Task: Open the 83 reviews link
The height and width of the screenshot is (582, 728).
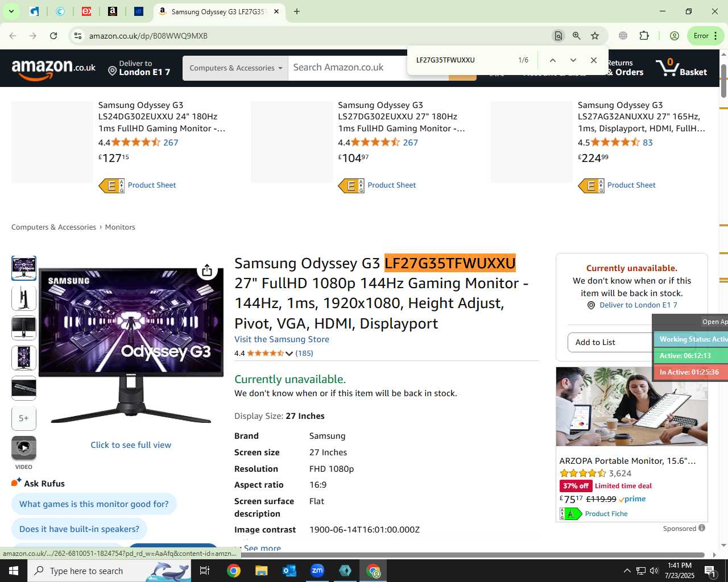Action: tap(648, 143)
